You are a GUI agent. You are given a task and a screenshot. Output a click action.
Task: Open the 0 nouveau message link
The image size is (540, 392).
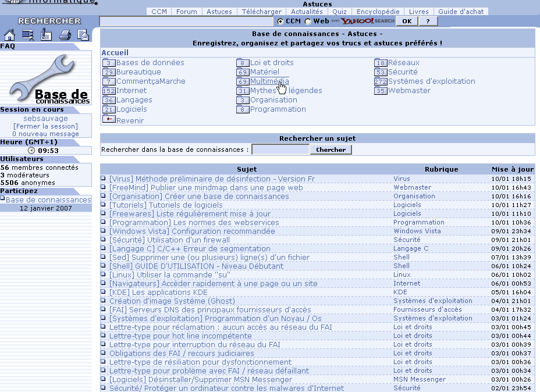tap(46, 134)
